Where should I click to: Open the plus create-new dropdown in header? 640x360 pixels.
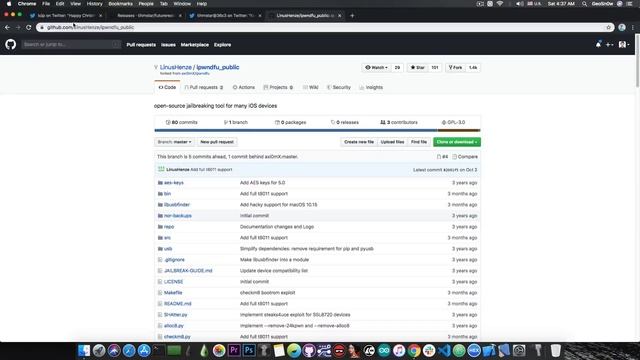609,44
